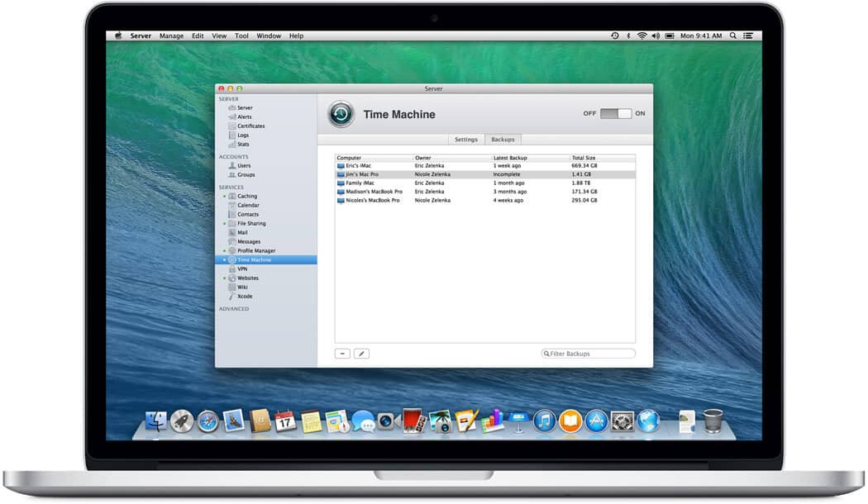868x504 pixels.
Task: Open Maps from the Dock
Action: click(x=337, y=421)
